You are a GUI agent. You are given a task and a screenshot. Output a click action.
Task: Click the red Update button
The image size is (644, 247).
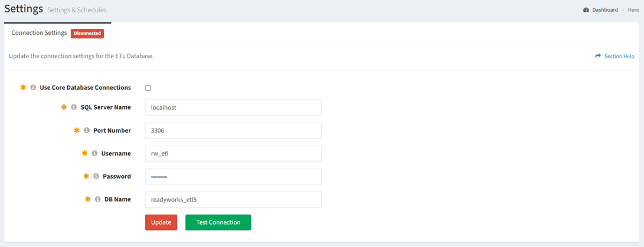pos(161,222)
